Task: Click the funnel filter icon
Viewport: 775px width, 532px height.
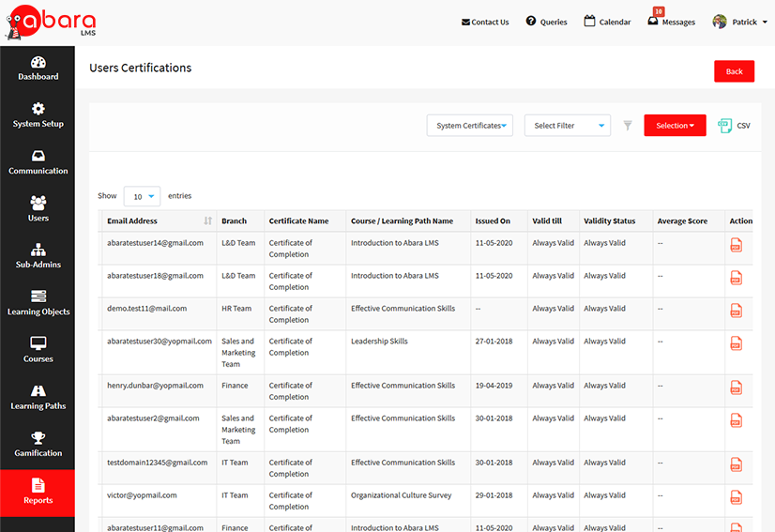Action: pos(627,126)
